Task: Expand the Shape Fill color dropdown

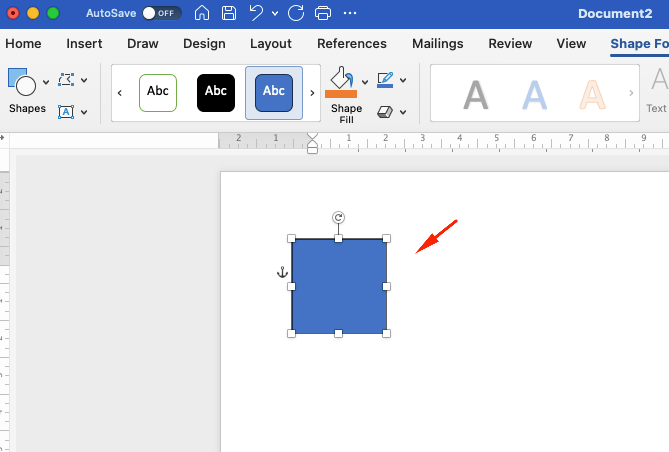Action: point(365,82)
